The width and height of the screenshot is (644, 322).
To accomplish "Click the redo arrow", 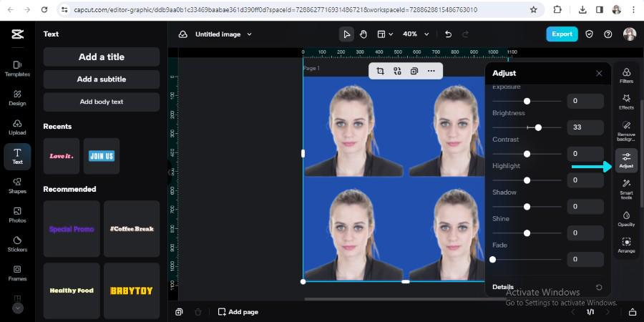I will tap(465, 34).
